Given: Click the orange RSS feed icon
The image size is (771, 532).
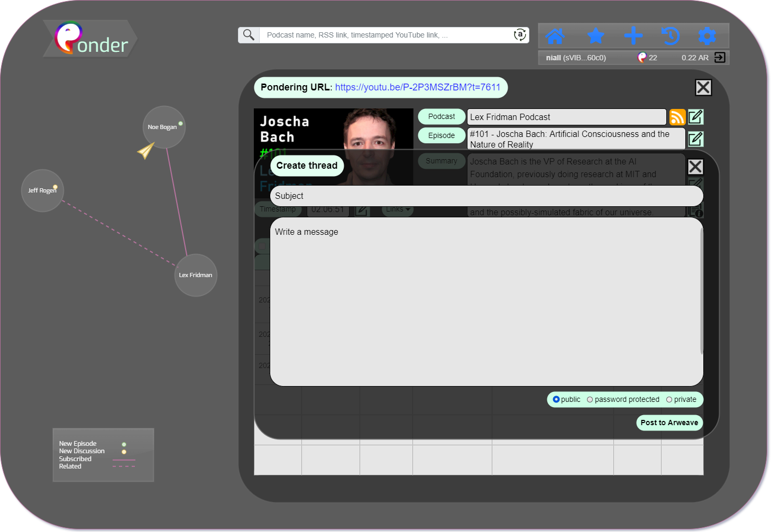Looking at the screenshot, I should pyautogui.click(x=677, y=117).
